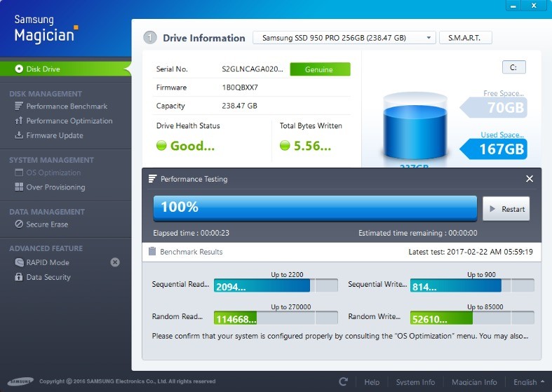Screen dimensions: 552x392
Task: Click the capacity value 238.47 GB
Action: pos(239,106)
